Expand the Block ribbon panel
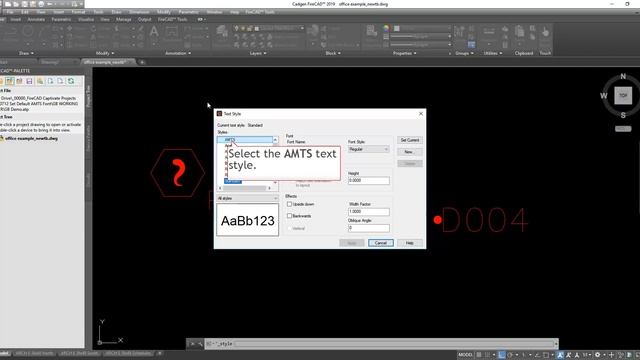This screenshot has height=360, width=640. point(333,53)
